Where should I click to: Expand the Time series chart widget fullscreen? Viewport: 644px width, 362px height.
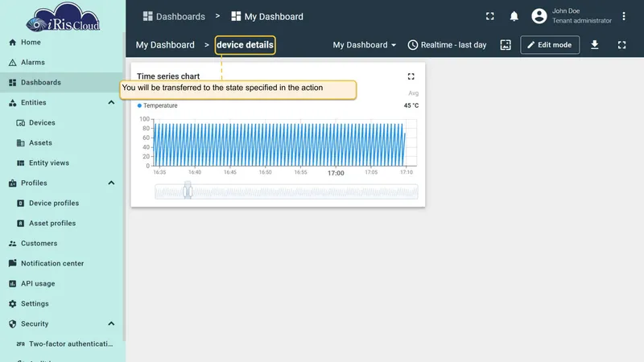[411, 76]
